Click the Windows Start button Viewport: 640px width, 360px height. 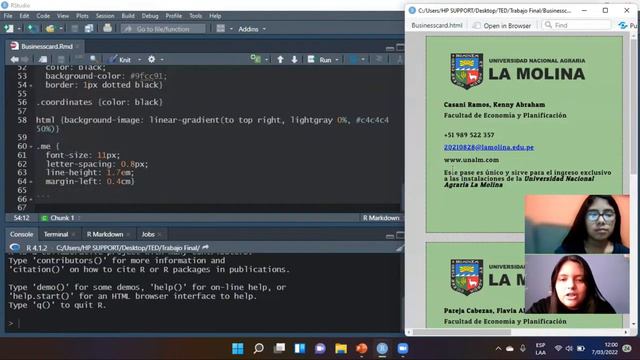(x=238, y=349)
